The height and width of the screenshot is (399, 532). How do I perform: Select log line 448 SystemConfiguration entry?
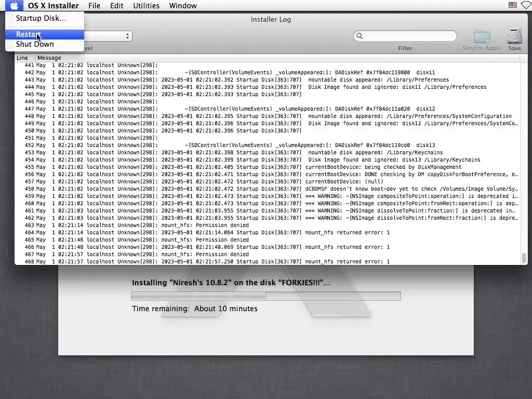point(267,116)
